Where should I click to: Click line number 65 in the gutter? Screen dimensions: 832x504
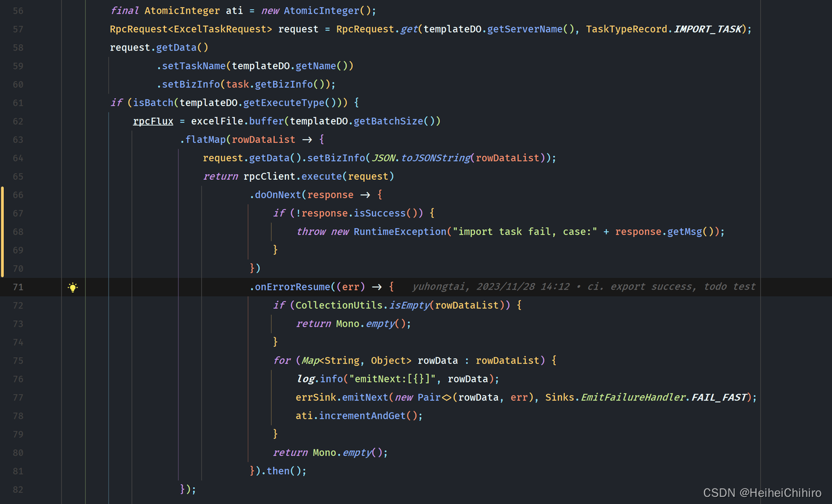click(x=18, y=177)
